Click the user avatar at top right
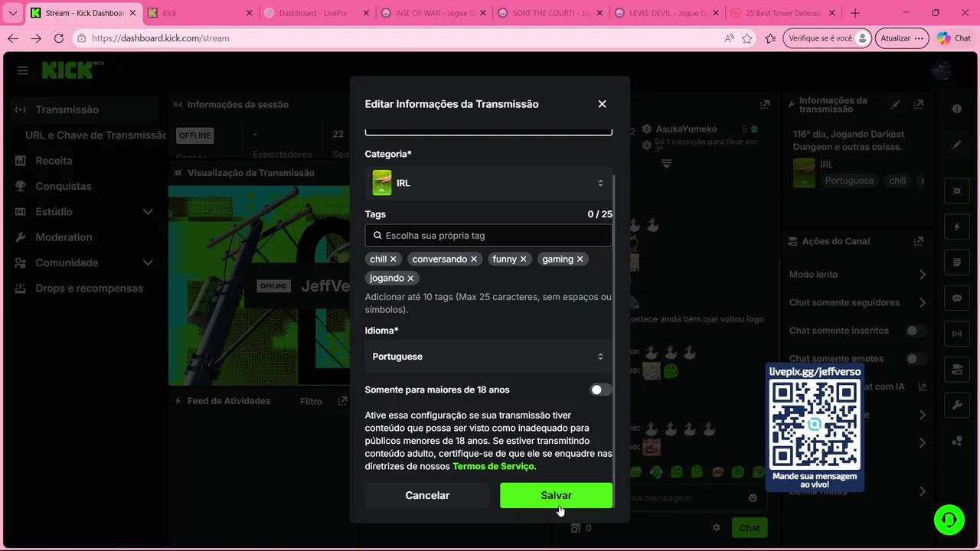This screenshot has width=980, height=551. click(x=942, y=70)
